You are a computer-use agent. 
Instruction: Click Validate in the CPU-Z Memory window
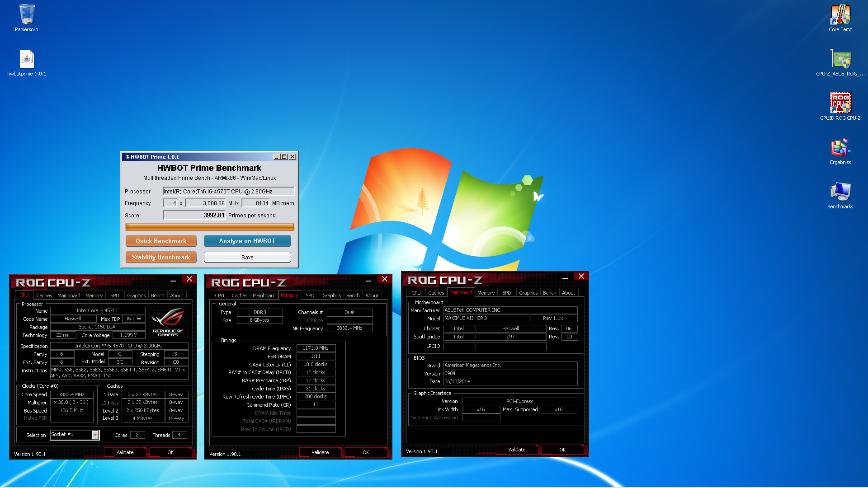point(320,452)
